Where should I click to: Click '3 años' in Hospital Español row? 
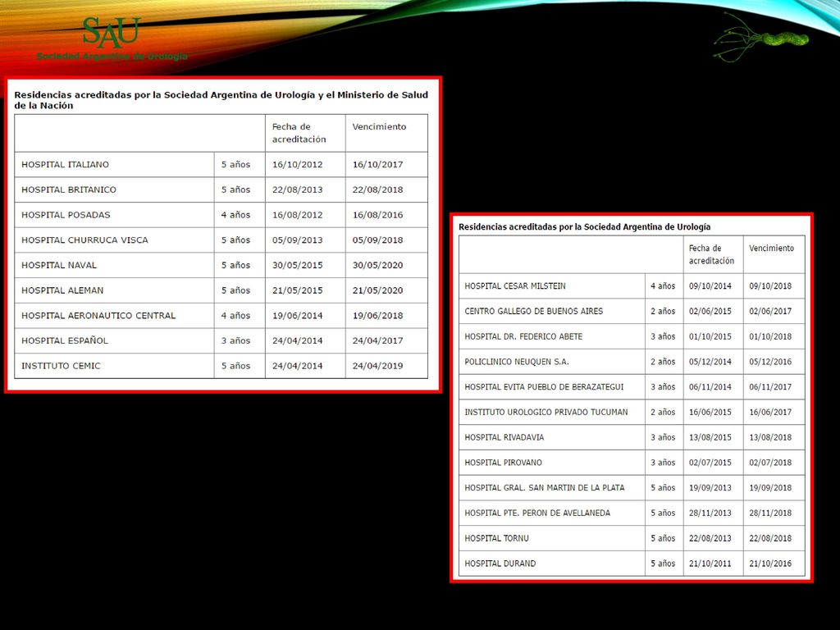pos(235,340)
